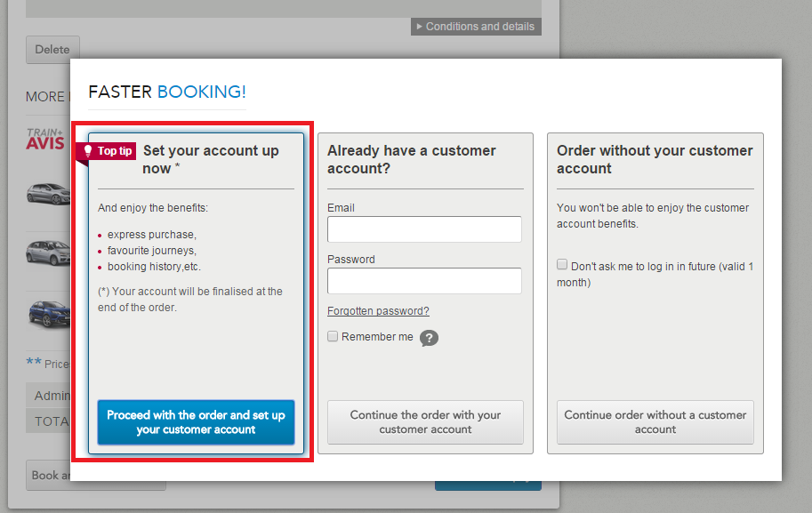The width and height of the screenshot is (812, 513).
Task: Click Continue the order with your customer account
Action: pos(425,422)
